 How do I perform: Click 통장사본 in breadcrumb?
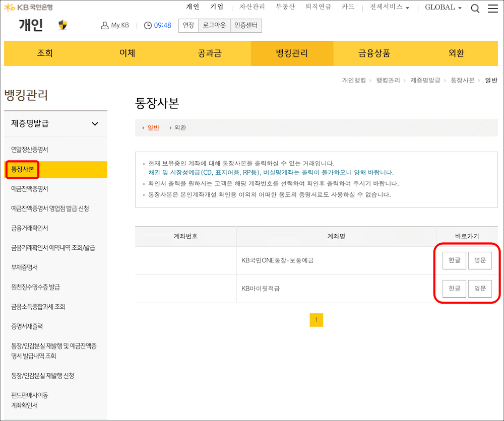tap(462, 80)
